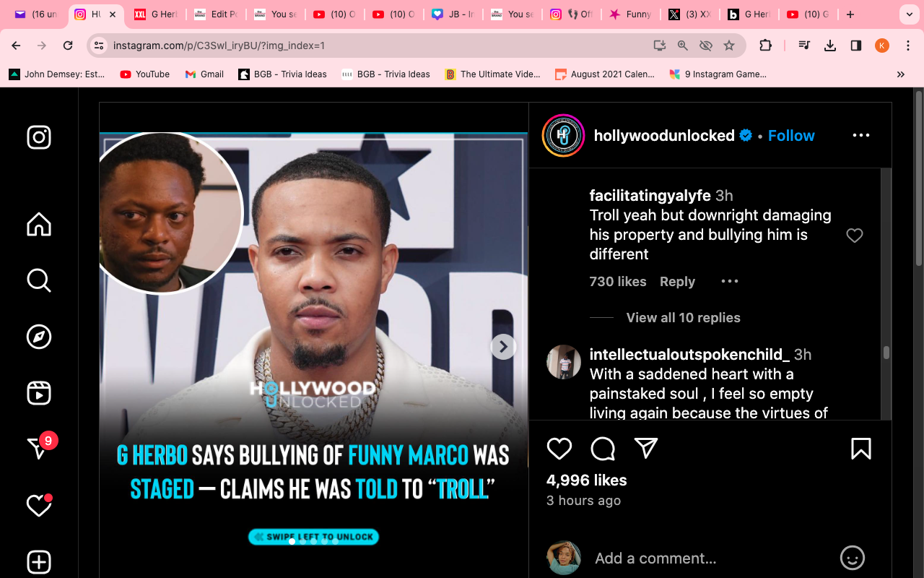Click the address bar URL
The height and width of the screenshot is (578, 924).
point(219,46)
